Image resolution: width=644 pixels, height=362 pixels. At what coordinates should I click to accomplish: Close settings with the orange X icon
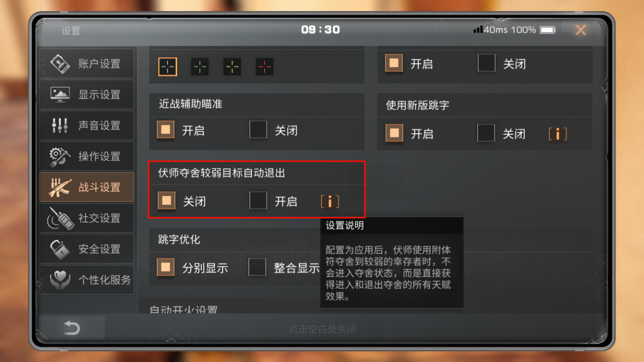point(581,30)
